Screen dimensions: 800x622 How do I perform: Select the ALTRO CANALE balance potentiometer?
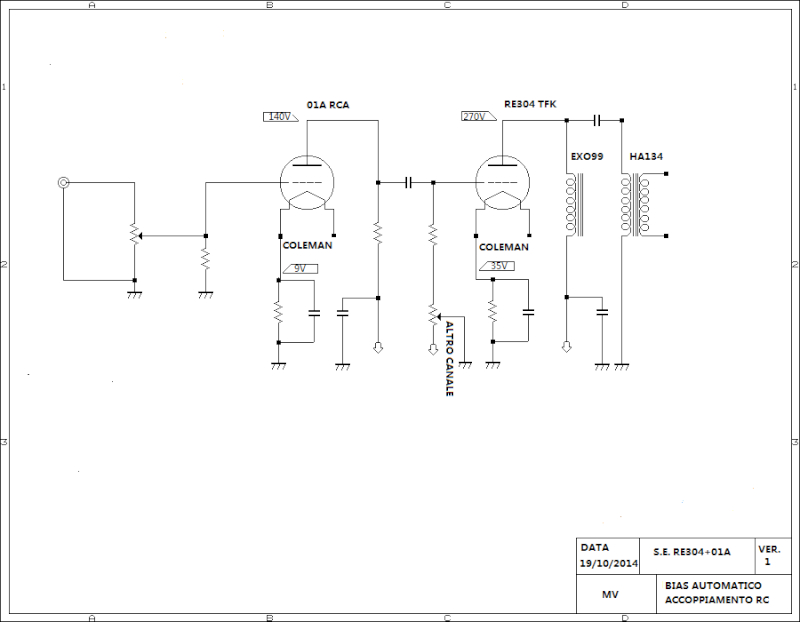pos(434,316)
